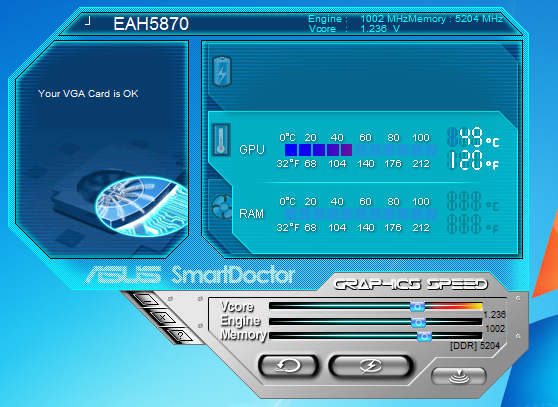Click the GPU temperature label
558x407 pixels.
(252, 150)
